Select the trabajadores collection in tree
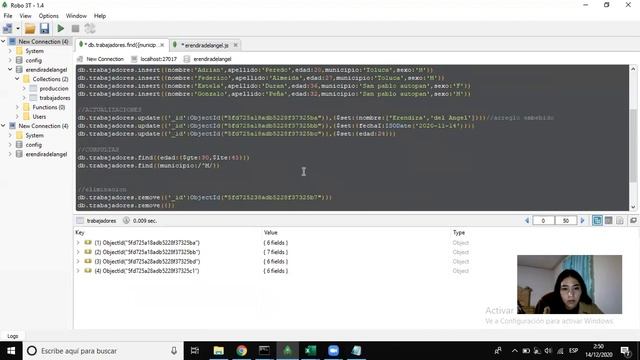The image size is (640, 360). (55, 98)
